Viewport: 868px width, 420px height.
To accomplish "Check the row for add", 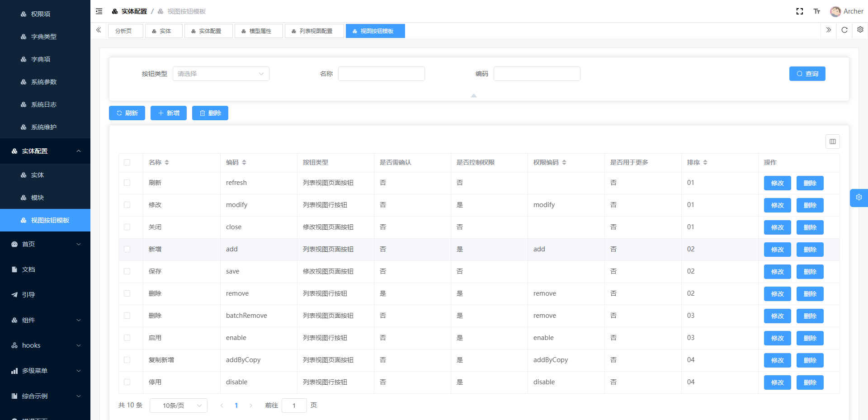I will 127,249.
